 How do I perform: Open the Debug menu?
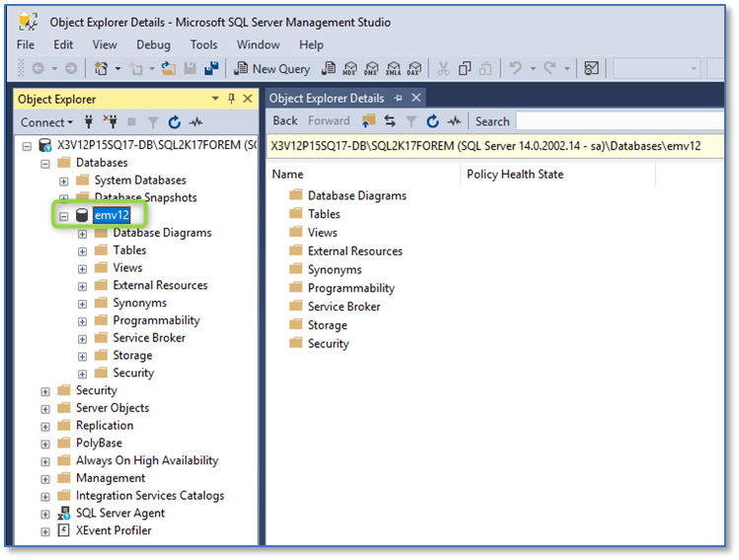(153, 44)
